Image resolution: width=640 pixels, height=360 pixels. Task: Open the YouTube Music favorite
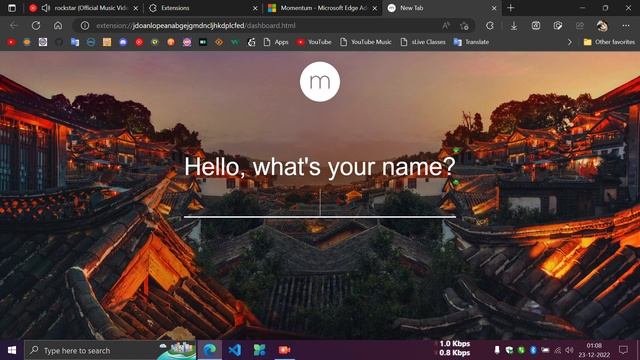pyautogui.click(x=365, y=42)
